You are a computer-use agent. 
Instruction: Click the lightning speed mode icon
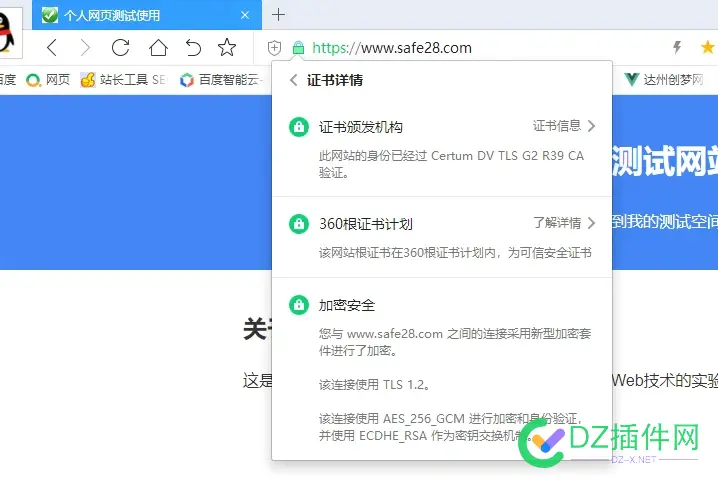click(x=677, y=47)
